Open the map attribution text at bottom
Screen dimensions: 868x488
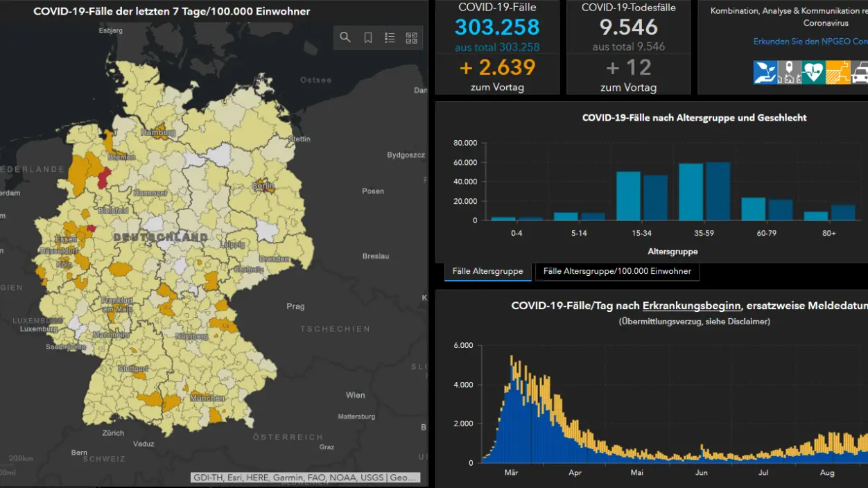coord(306,478)
